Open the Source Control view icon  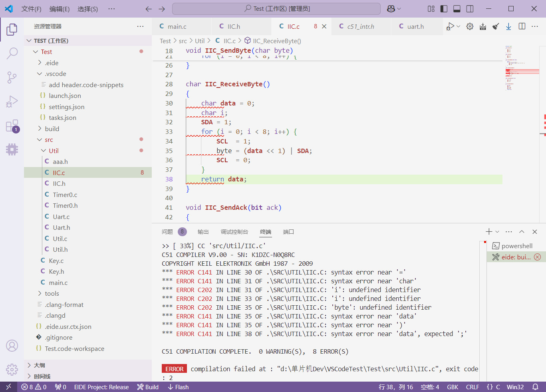(x=12, y=78)
